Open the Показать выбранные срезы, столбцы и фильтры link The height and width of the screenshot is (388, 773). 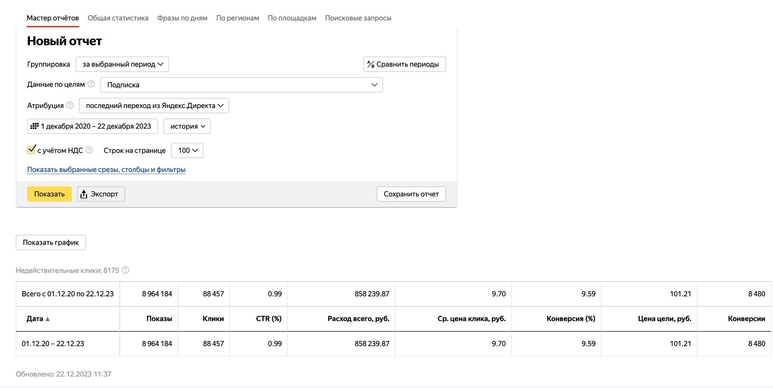coord(106,170)
